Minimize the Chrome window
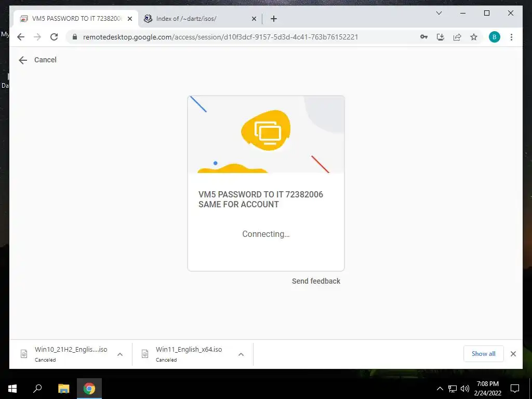Viewport: 532px width, 399px height. 463,13
